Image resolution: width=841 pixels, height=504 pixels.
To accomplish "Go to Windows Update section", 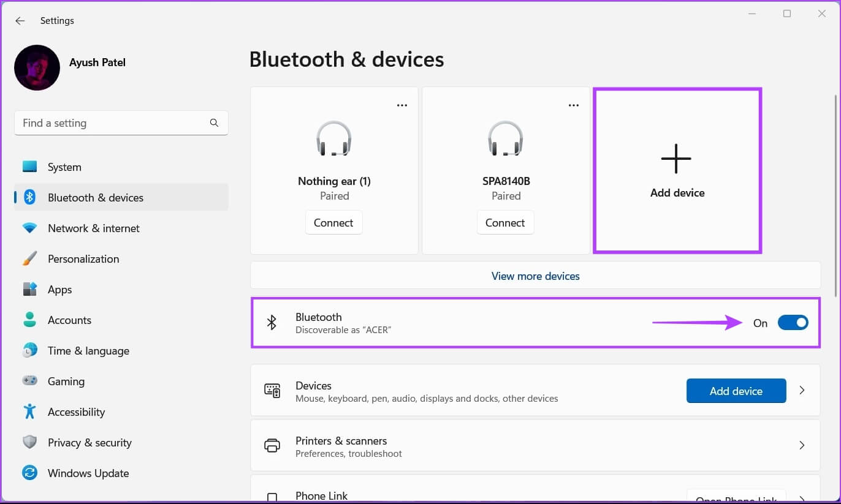I will click(88, 473).
